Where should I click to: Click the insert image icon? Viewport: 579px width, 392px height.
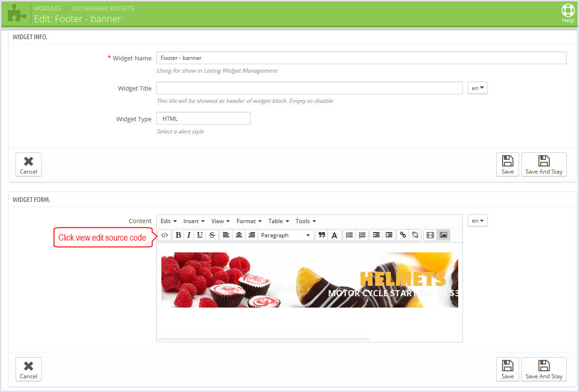443,235
